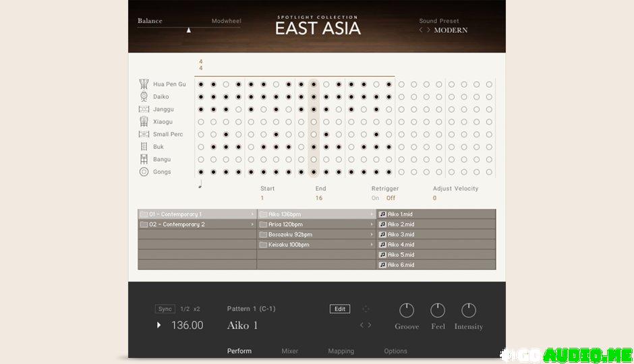Open the MODERN sound preset selector
This screenshot has width=634, height=364.
[x=451, y=30]
